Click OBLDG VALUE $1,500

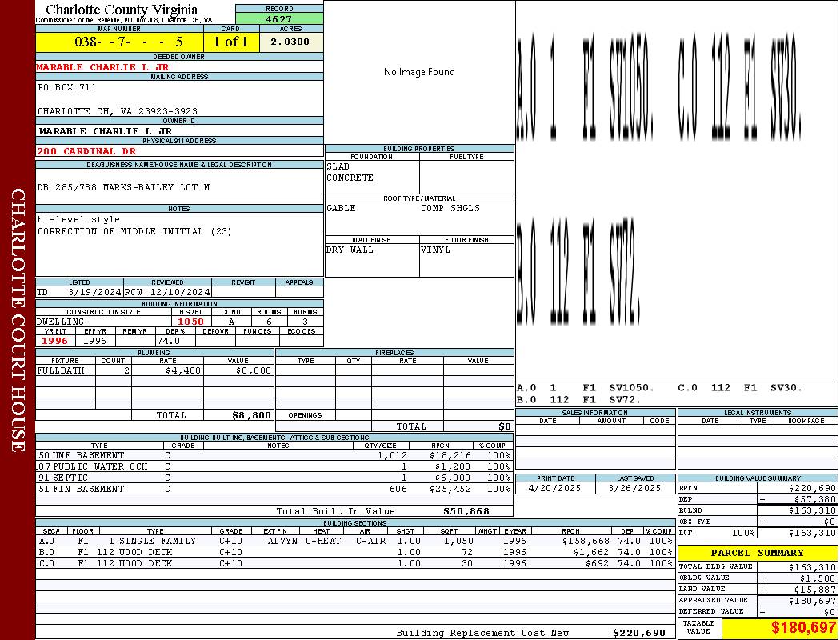pos(818,578)
